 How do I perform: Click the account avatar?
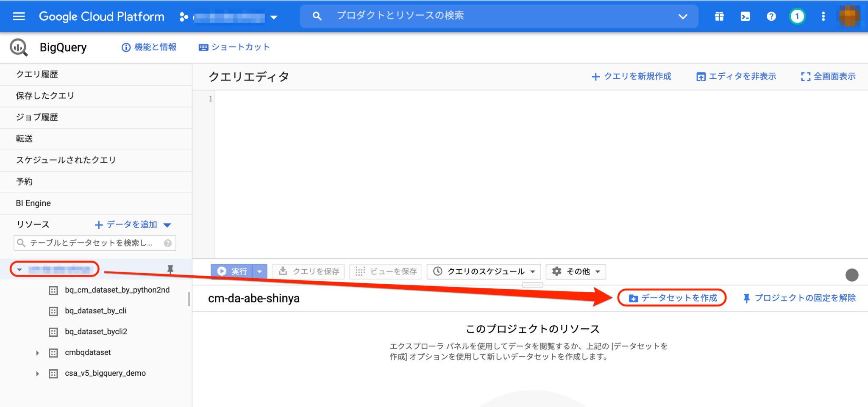[849, 16]
